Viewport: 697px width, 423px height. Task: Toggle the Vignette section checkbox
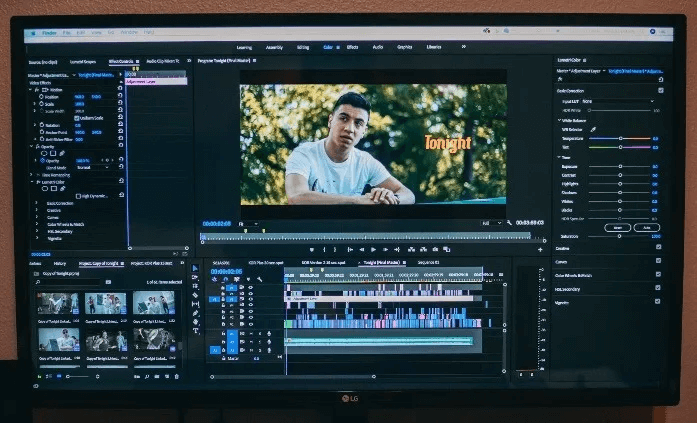[657, 301]
